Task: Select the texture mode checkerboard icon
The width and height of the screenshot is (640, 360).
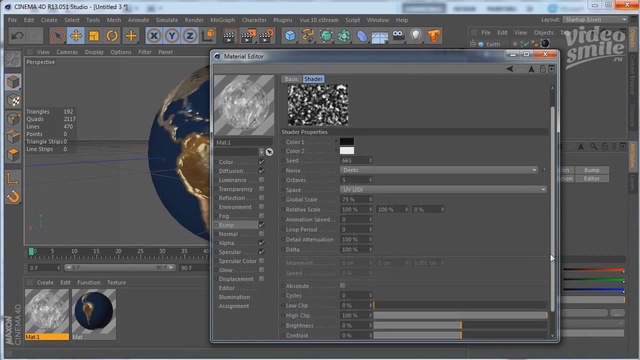Action: pos(13,100)
